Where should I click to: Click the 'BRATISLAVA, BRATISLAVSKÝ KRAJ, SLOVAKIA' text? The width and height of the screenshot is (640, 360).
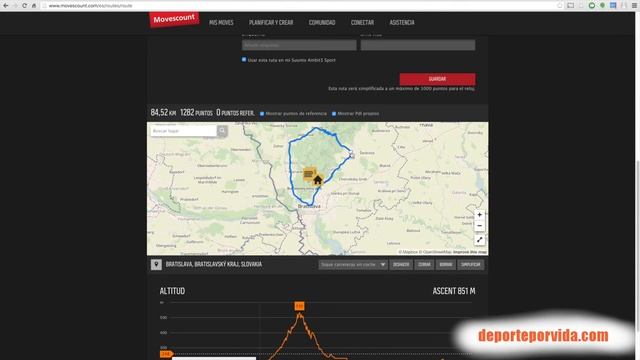214,264
